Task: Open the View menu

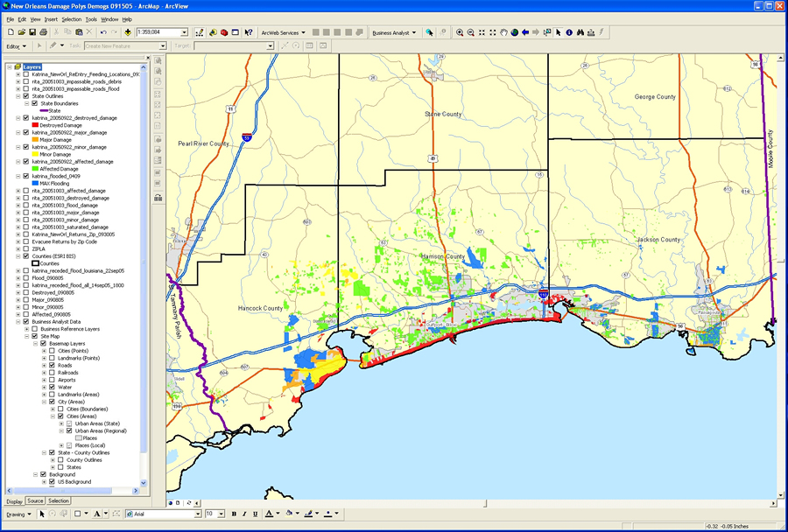Action: (35, 19)
